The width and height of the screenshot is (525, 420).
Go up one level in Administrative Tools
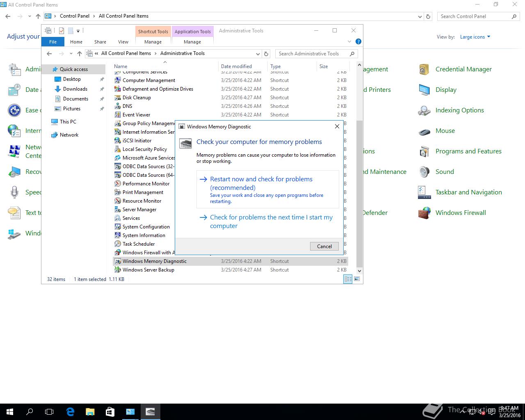80,54
